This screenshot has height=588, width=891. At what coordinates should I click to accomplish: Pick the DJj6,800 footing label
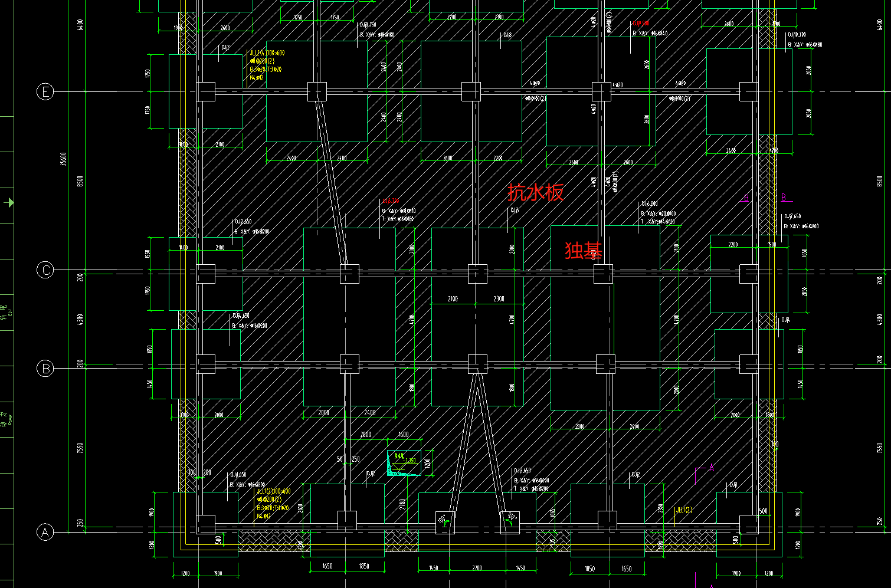[649, 204]
